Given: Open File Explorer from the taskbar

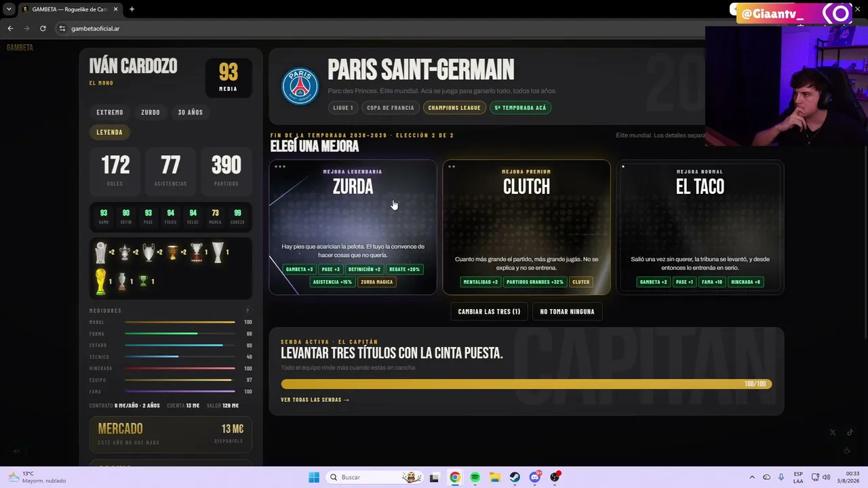Looking at the screenshot, I should coord(495,477).
